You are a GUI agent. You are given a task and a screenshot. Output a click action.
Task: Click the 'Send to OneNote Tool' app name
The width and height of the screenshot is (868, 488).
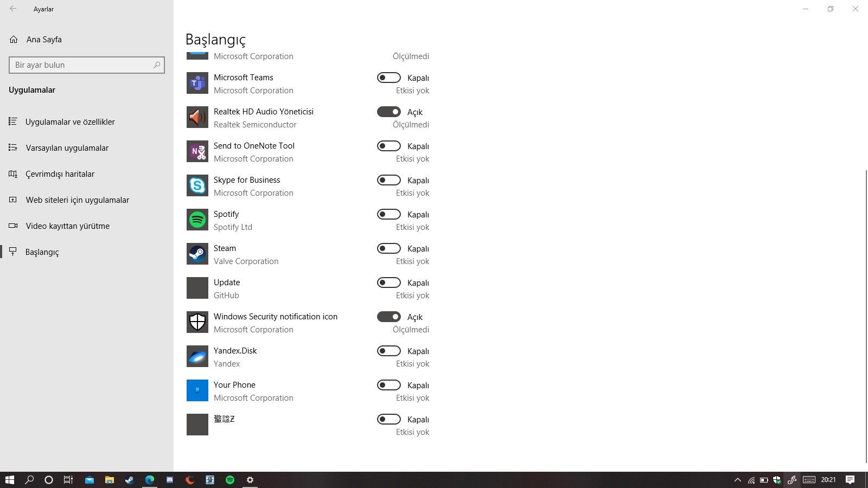pyautogui.click(x=254, y=146)
